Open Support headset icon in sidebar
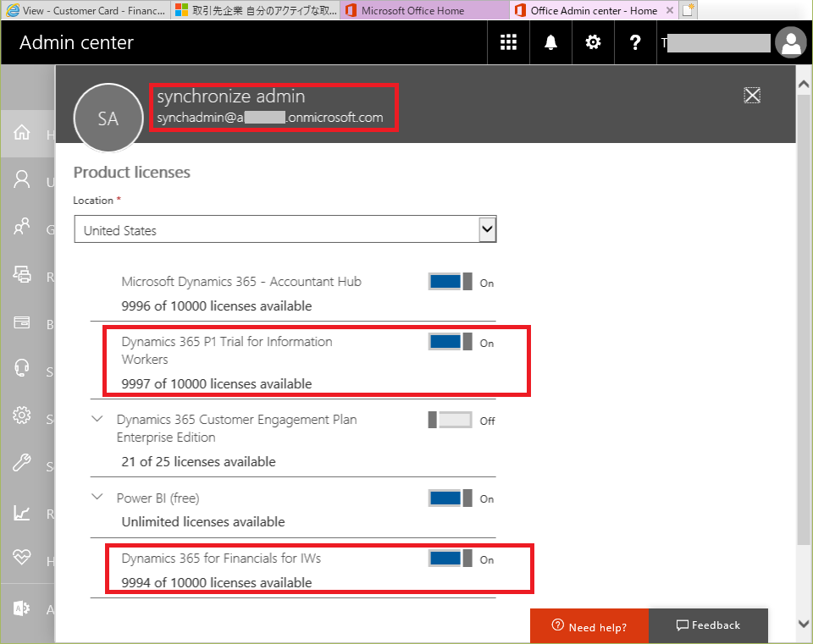This screenshot has height=644, width=813. click(x=22, y=368)
